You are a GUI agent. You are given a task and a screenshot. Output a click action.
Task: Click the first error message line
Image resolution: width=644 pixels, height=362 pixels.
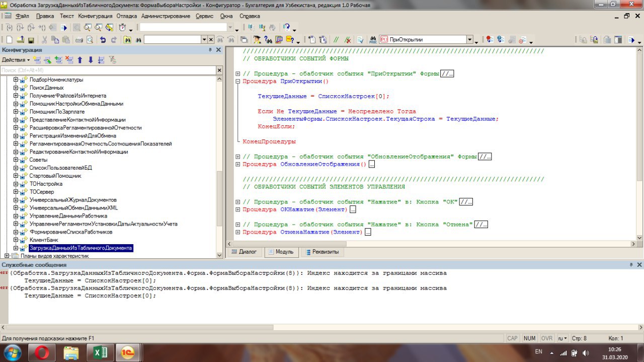pos(228,273)
